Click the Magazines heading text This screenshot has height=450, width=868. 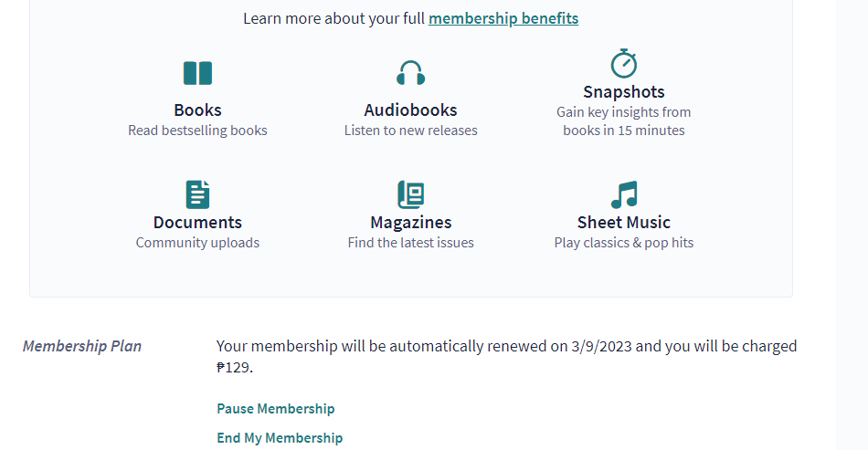[410, 223]
